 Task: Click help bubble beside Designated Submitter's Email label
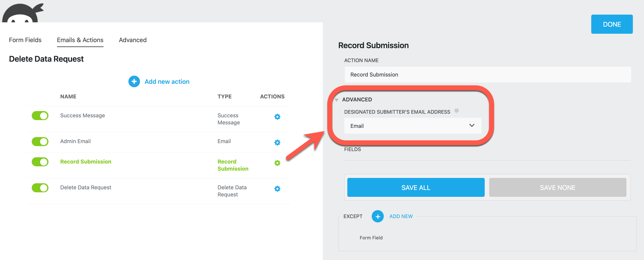click(x=456, y=111)
